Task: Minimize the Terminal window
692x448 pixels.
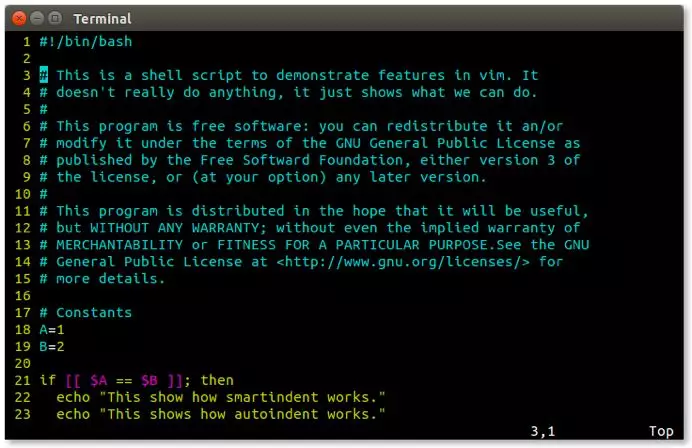Action: [x=37, y=19]
